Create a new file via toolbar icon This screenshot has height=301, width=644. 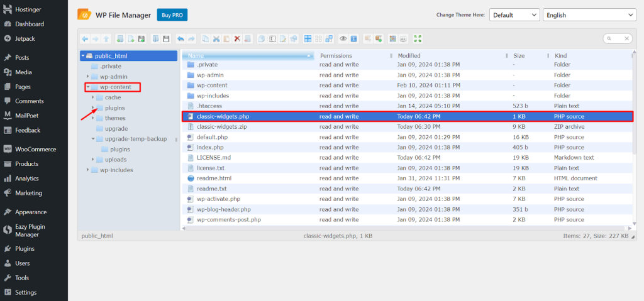131,39
